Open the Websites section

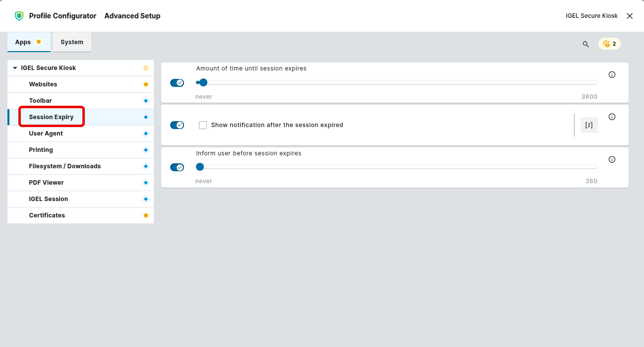point(43,84)
